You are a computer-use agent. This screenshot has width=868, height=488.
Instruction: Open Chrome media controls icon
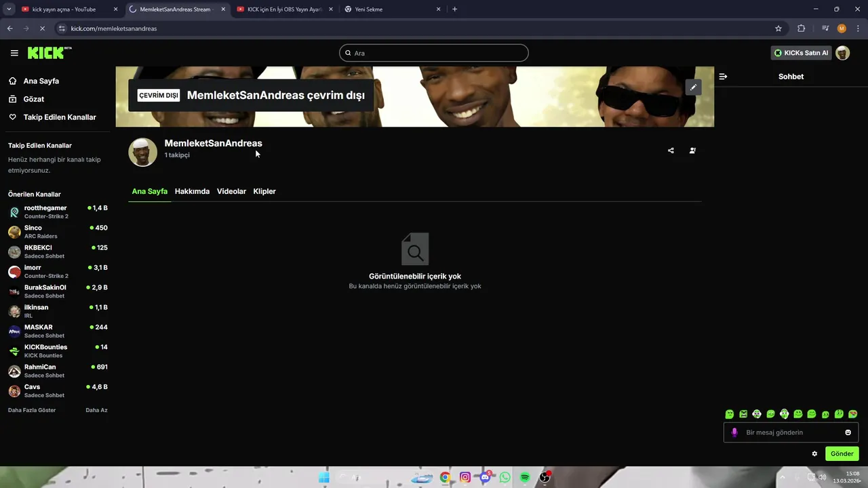coord(825,28)
